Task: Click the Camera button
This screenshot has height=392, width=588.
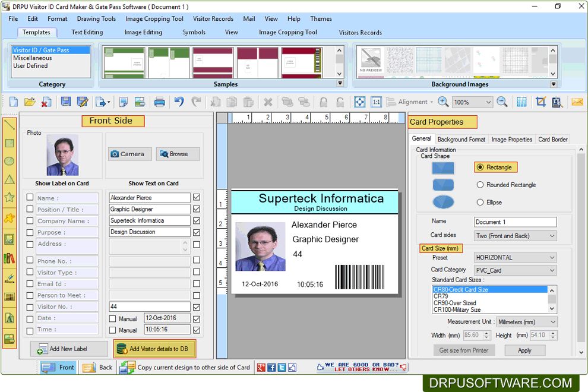Action: (x=129, y=154)
